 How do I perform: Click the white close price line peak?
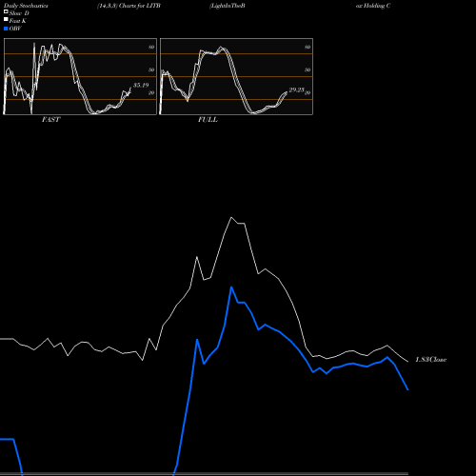pyautogui.click(x=231, y=218)
